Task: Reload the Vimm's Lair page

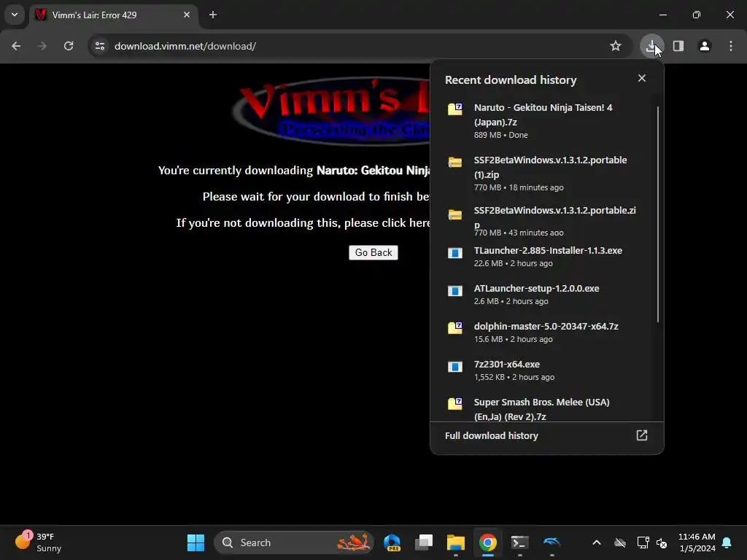Action: tap(69, 46)
